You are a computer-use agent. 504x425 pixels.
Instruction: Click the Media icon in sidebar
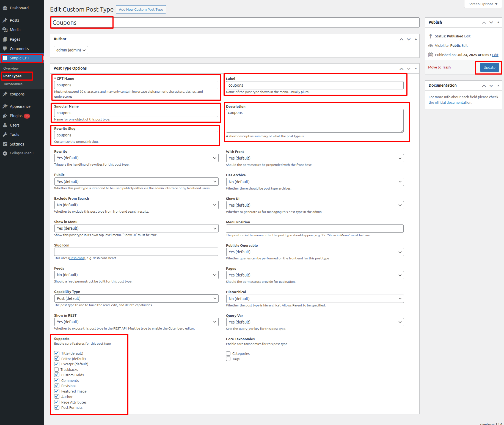5,30
